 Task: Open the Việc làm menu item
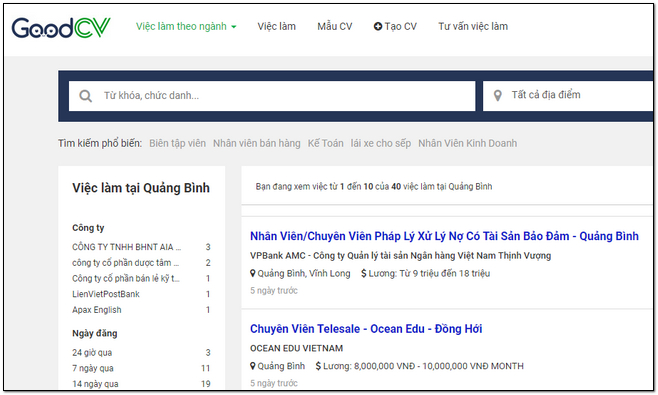[x=277, y=26]
